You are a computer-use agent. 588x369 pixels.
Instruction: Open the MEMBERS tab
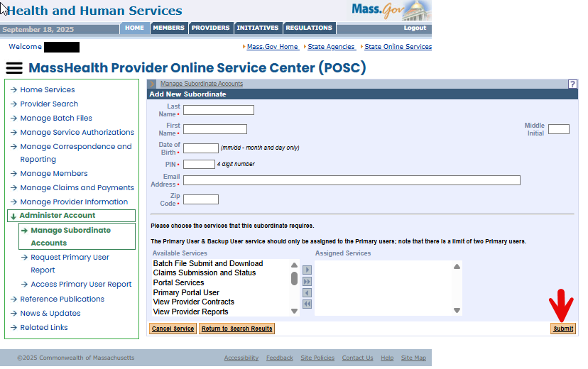[169, 28]
